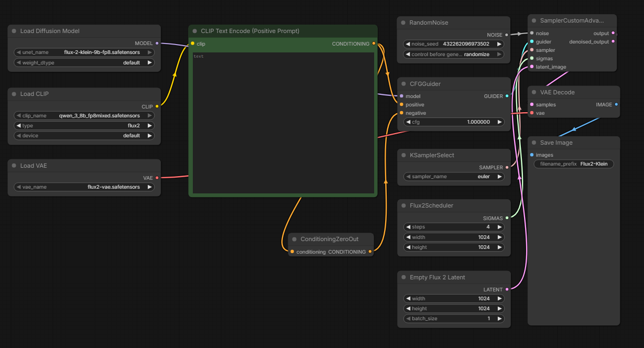Click the positive input socket on CFGGuider
Image resolution: width=644 pixels, height=348 pixels.
point(401,105)
